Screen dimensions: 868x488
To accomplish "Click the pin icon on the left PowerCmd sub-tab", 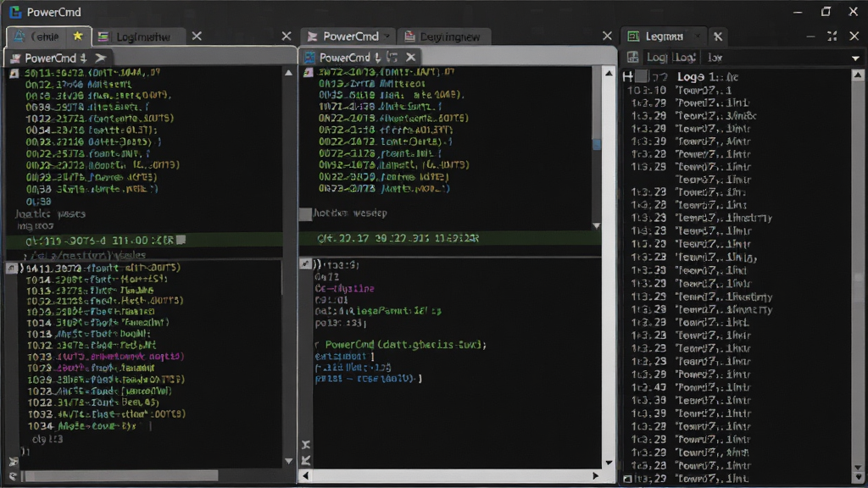I will point(83,58).
